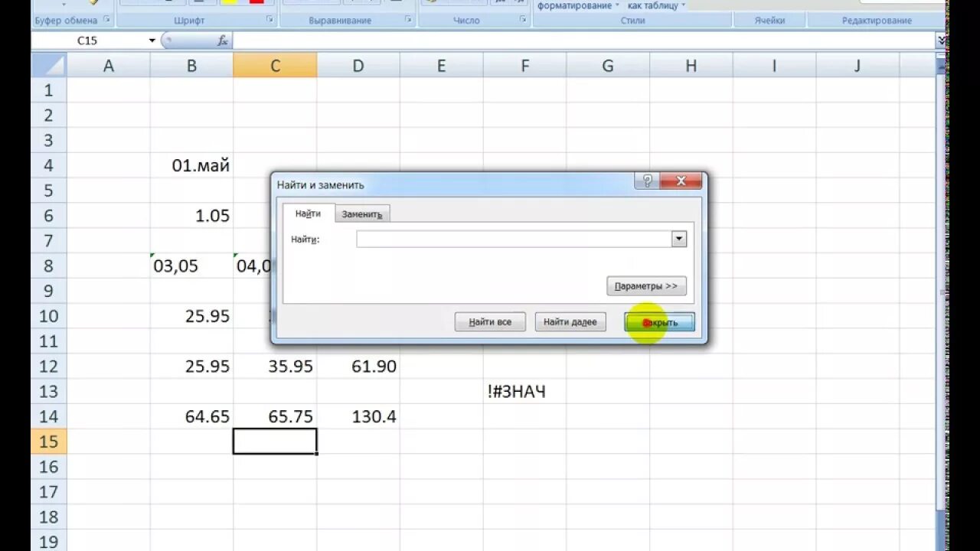Open the Name Box dropdown arrow
Image resolution: width=980 pixels, height=551 pixels.
152,41
